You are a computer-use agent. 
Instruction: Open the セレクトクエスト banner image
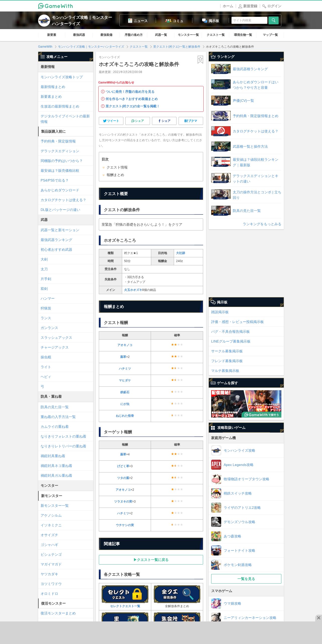click(x=125, y=594)
